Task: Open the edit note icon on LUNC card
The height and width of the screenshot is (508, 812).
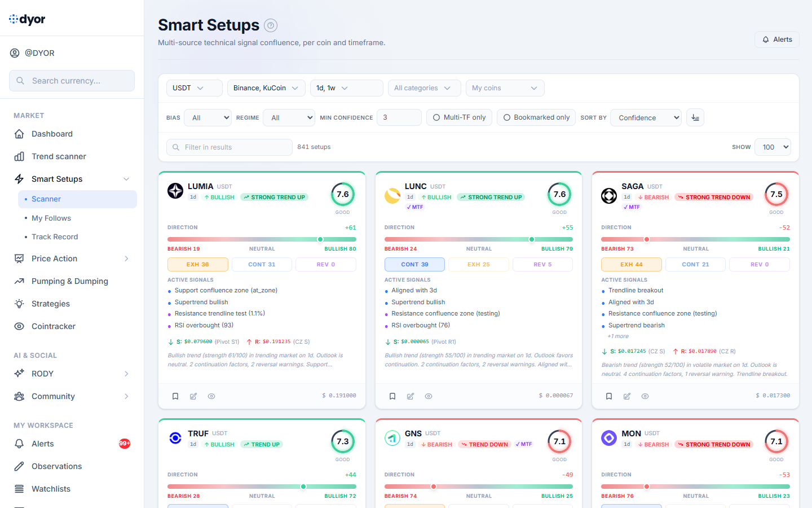Action: click(x=411, y=396)
